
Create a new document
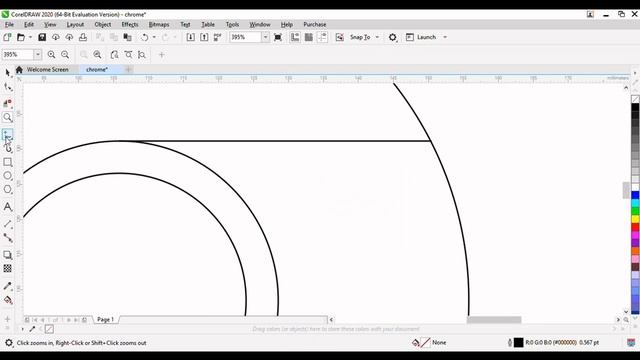7,37
